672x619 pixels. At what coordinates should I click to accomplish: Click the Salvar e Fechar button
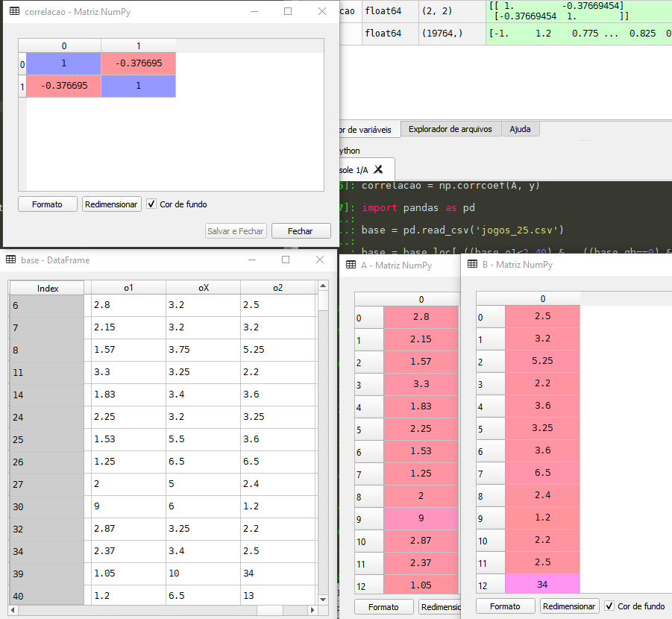click(x=235, y=231)
